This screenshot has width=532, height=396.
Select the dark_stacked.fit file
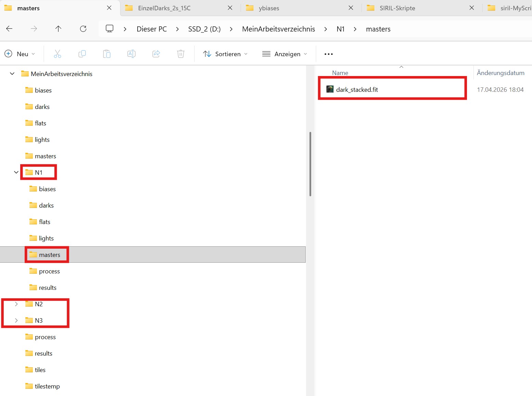point(357,89)
